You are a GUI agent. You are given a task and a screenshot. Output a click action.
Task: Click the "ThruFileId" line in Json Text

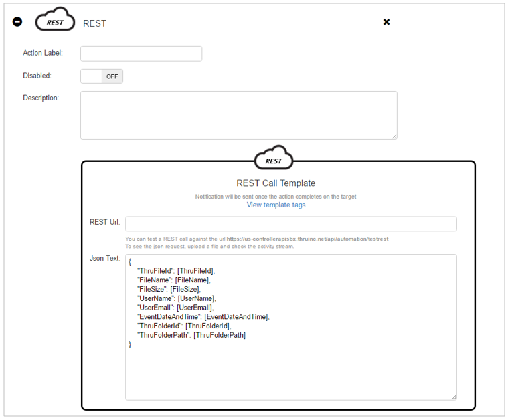176,271
